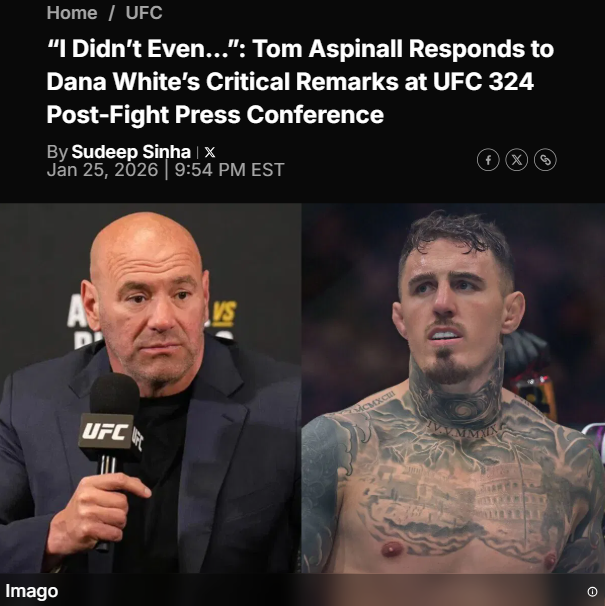Click the right tattooed fighter photo

pyautogui.click(x=453, y=388)
